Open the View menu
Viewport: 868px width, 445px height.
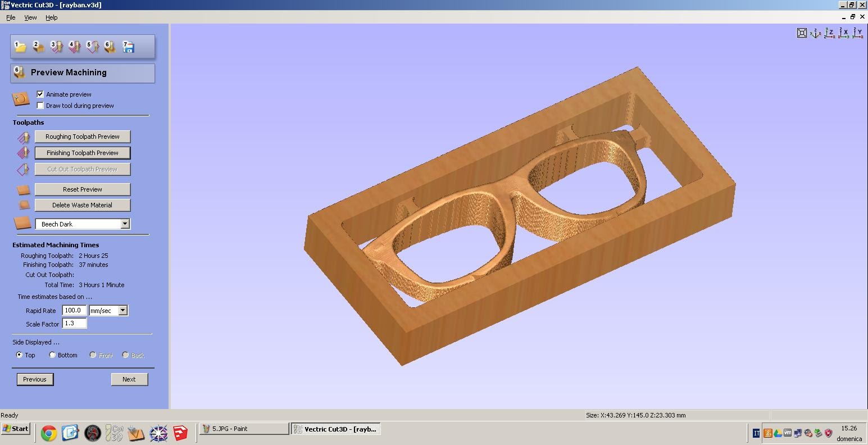[30, 17]
